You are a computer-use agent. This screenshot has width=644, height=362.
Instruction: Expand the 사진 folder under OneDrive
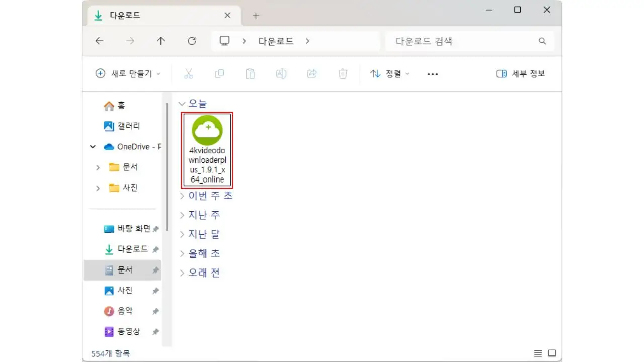pyautogui.click(x=98, y=188)
